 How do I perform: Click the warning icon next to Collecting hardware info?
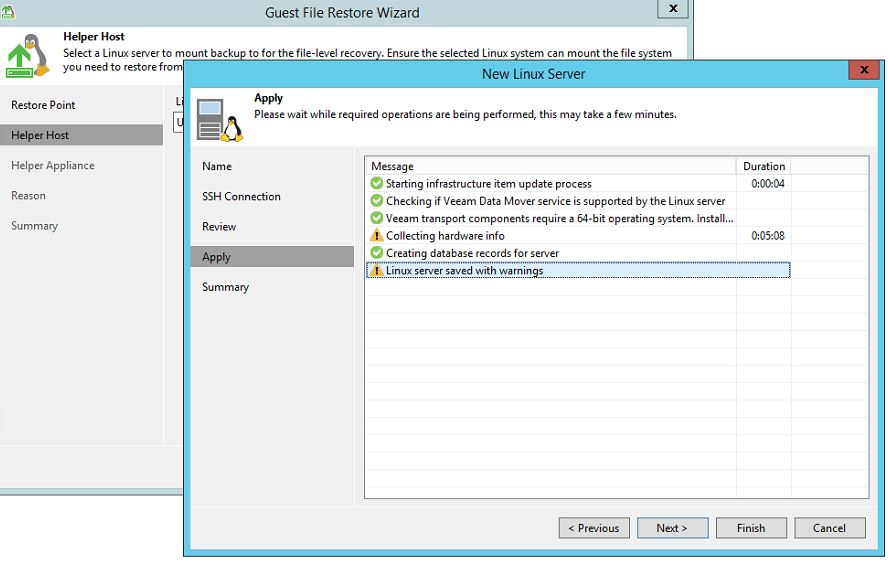pyautogui.click(x=376, y=236)
